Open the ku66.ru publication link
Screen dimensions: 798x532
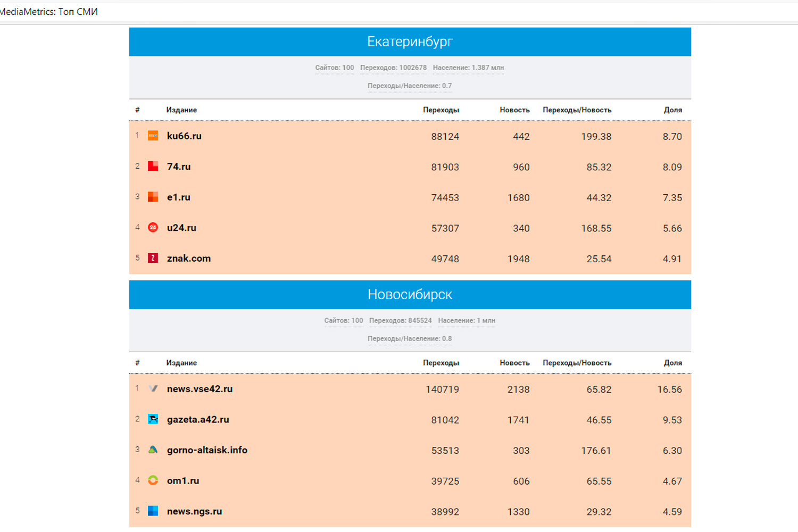tap(184, 136)
